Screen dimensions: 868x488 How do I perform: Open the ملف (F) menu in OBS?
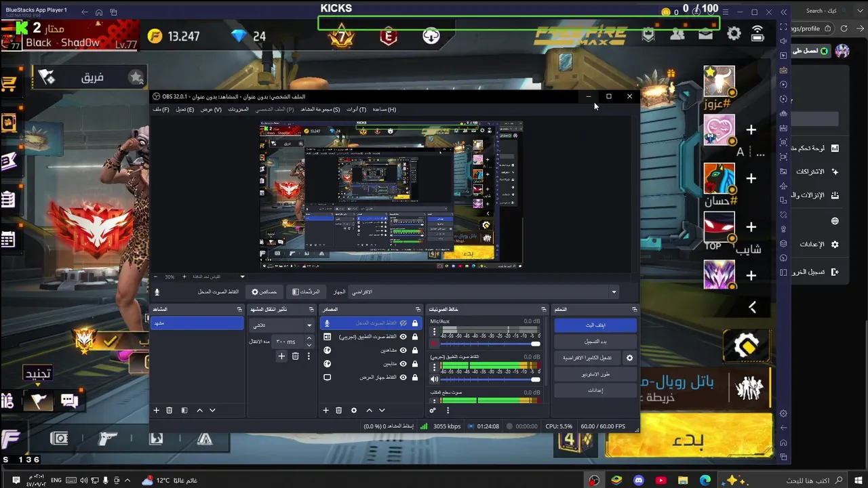coord(161,109)
